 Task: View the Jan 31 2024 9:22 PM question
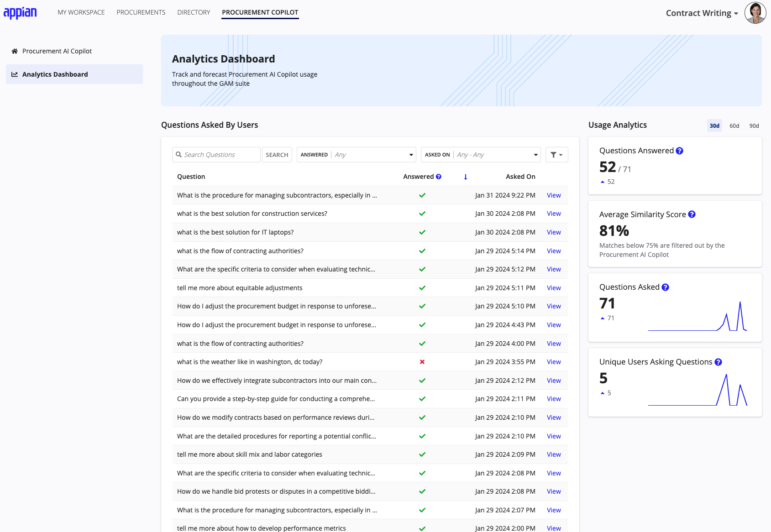tap(554, 195)
